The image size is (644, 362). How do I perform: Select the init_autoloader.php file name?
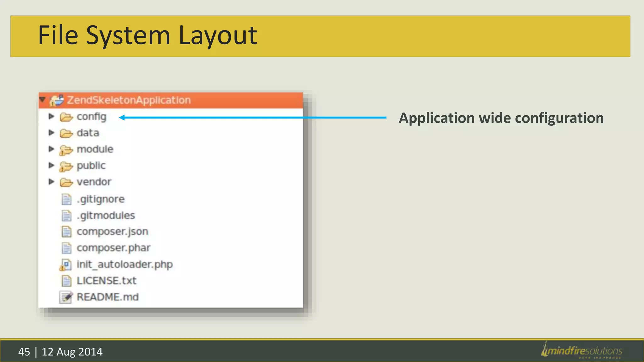[125, 265]
